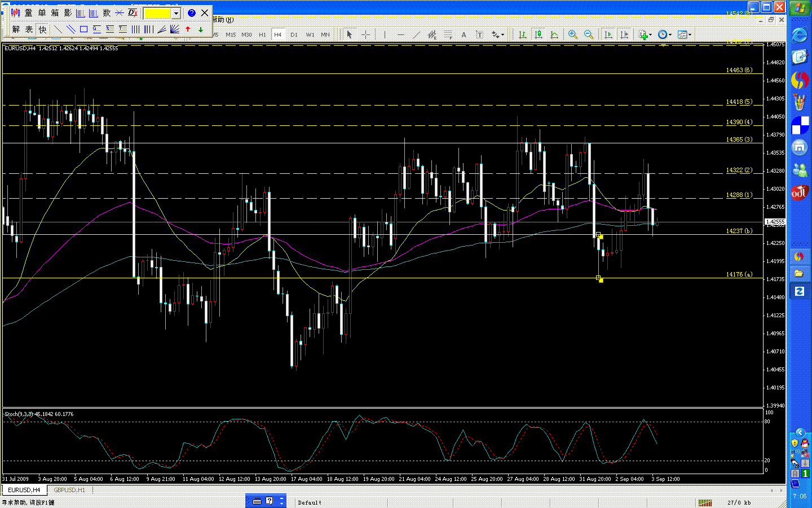Insert a red up arrow marker
This screenshot has height=508, width=812.
(188, 29)
